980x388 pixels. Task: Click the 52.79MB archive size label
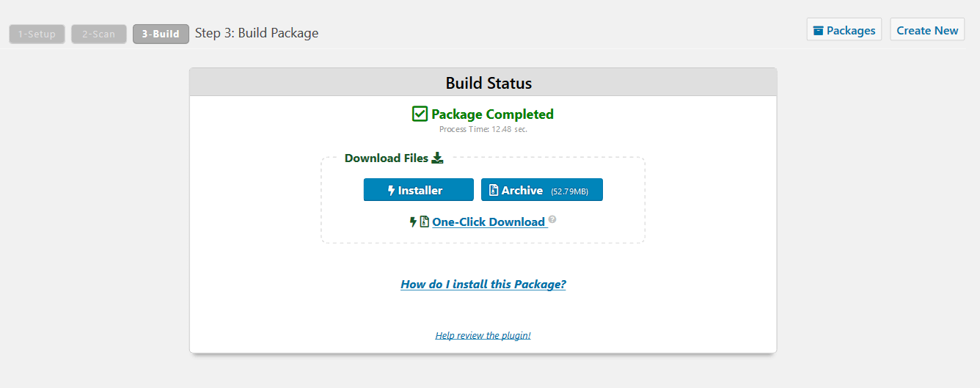click(570, 191)
